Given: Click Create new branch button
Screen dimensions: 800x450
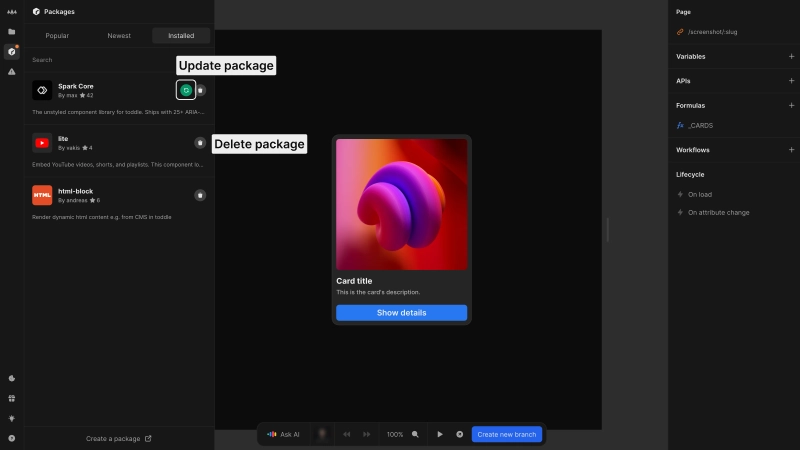Looking at the screenshot, I should point(507,435).
